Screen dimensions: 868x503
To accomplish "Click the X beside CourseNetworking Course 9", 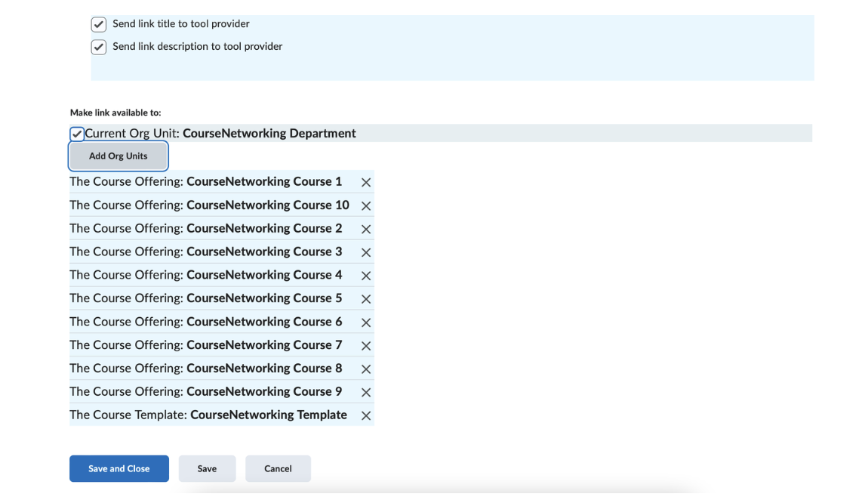I will [366, 393].
